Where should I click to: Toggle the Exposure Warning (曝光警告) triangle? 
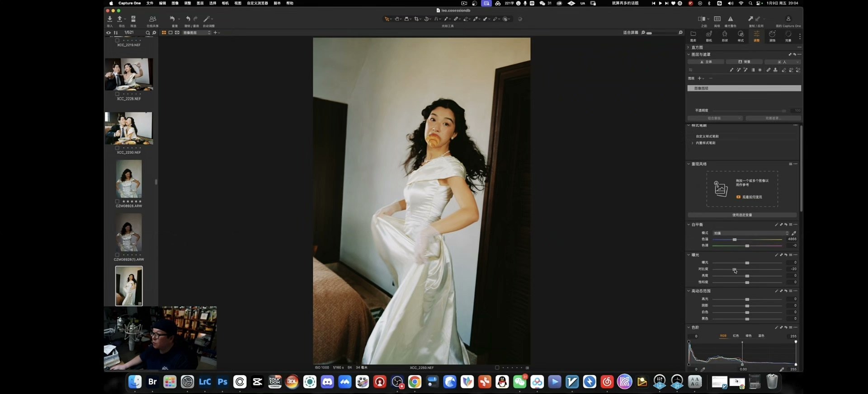click(x=731, y=19)
